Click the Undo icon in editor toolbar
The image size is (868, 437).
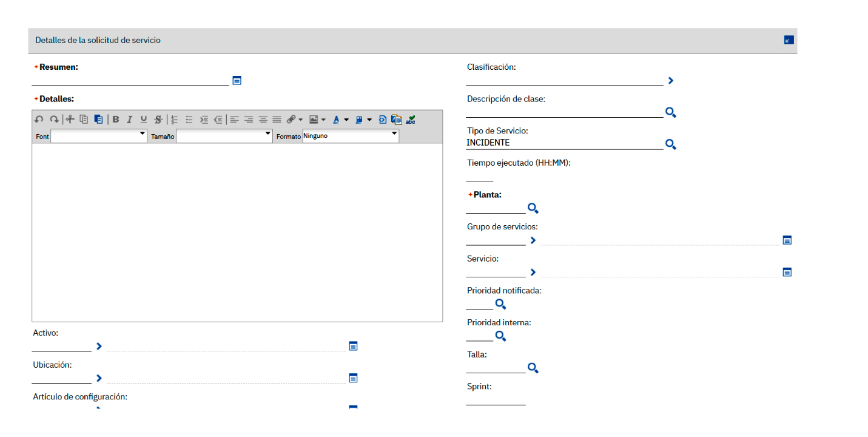[x=39, y=120]
